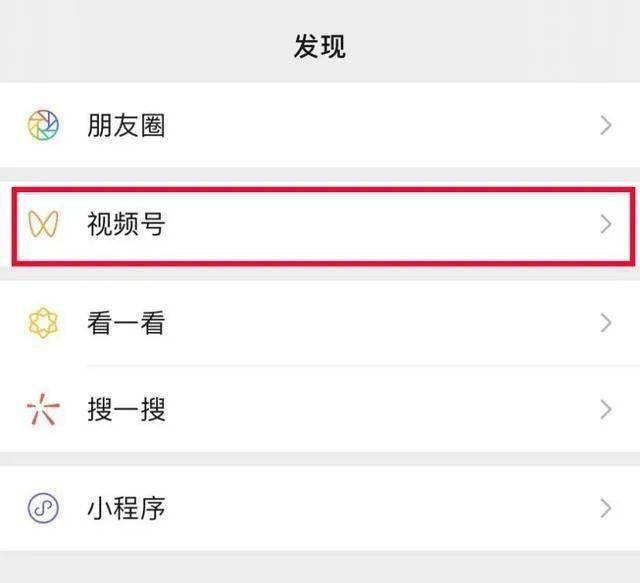The image size is (640, 583).
Task: Tap the red Search (搜一搜) starburst icon
Action: [x=43, y=409]
